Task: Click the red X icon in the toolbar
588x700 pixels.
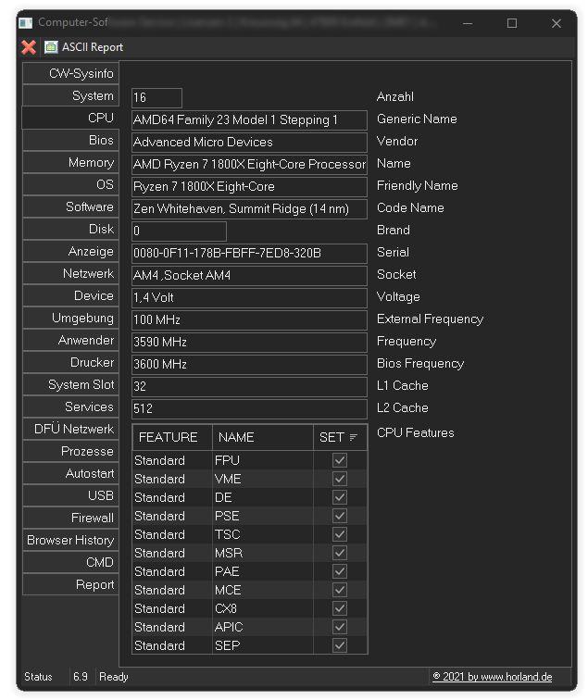Action: point(29,47)
